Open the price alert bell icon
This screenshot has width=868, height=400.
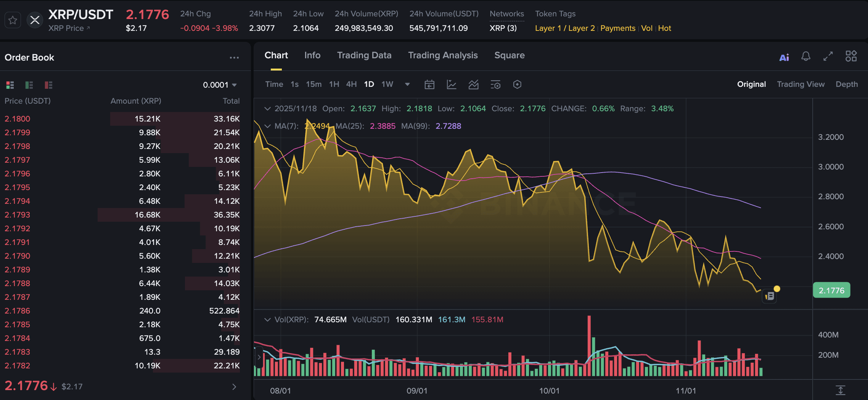coord(806,56)
